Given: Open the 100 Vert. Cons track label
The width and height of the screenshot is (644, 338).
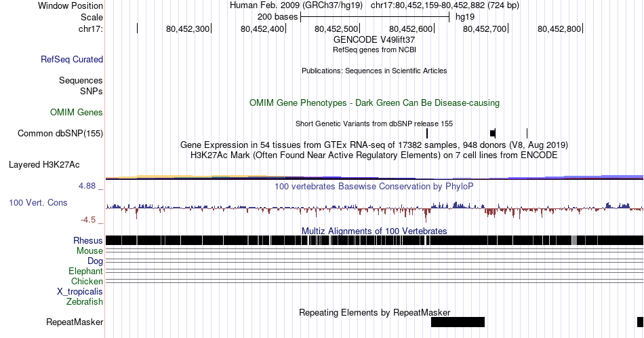Looking at the screenshot, I should click(38, 202).
